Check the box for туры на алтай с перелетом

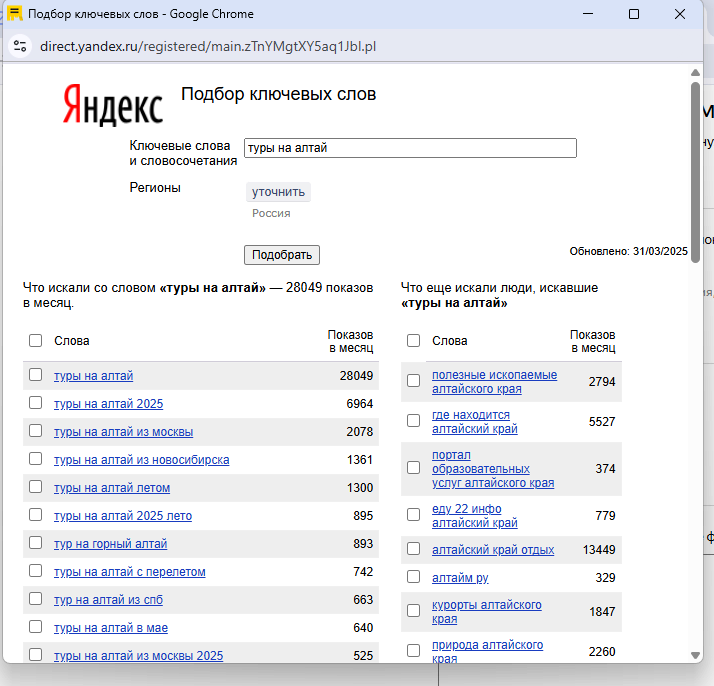(x=36, y=571)
